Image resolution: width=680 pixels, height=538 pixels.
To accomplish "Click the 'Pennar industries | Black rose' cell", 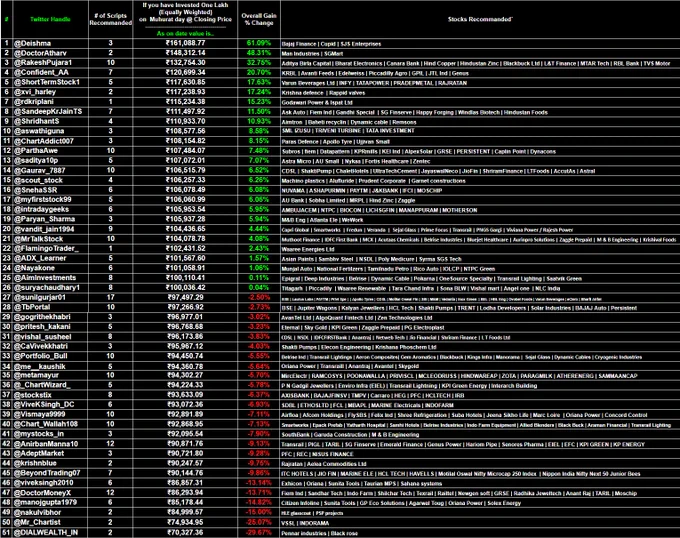I will point(480,533).
